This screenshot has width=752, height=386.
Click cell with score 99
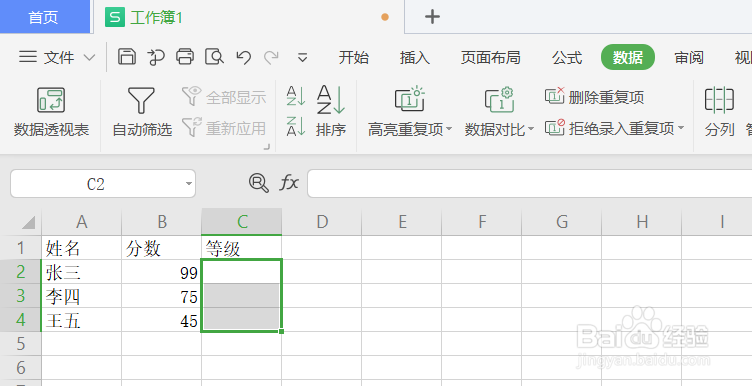point(162,272)
